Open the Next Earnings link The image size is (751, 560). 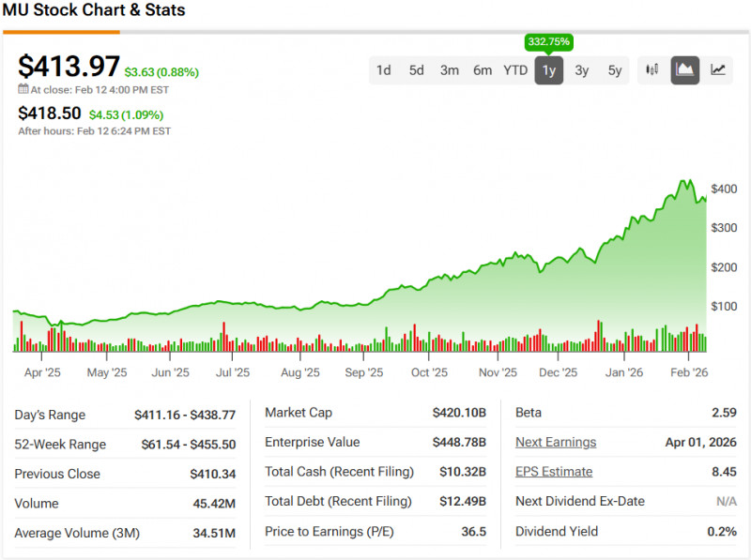pyautogui.click(x=556, y=442)
